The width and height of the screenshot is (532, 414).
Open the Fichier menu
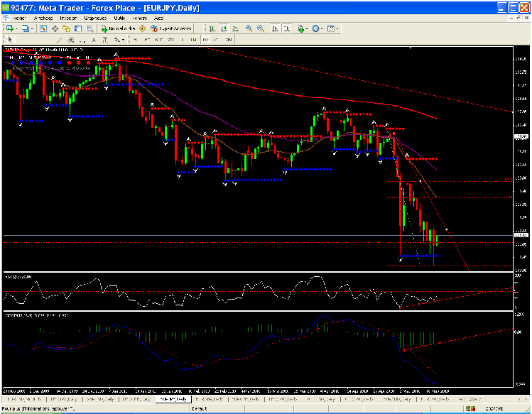[x=19, y=18]
